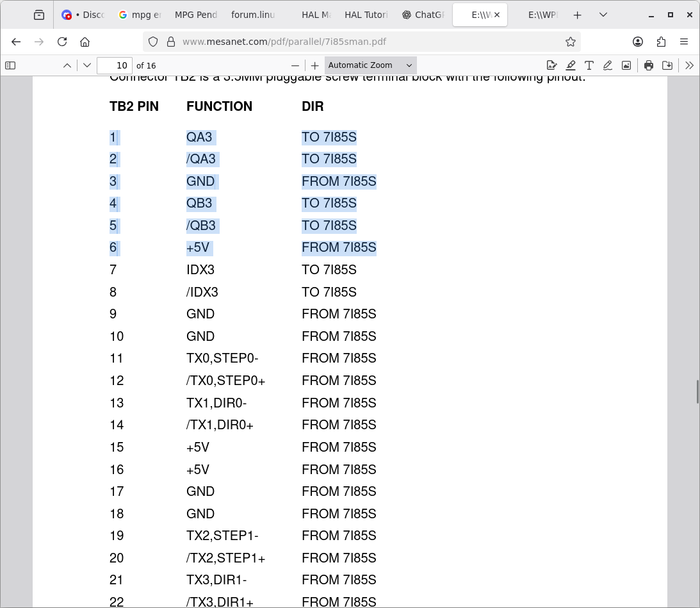Select the add text annotation tool

[x=589, y=65]
